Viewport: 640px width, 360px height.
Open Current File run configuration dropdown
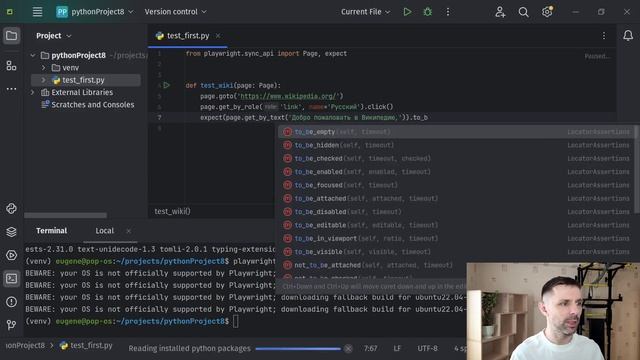point(365,12)
